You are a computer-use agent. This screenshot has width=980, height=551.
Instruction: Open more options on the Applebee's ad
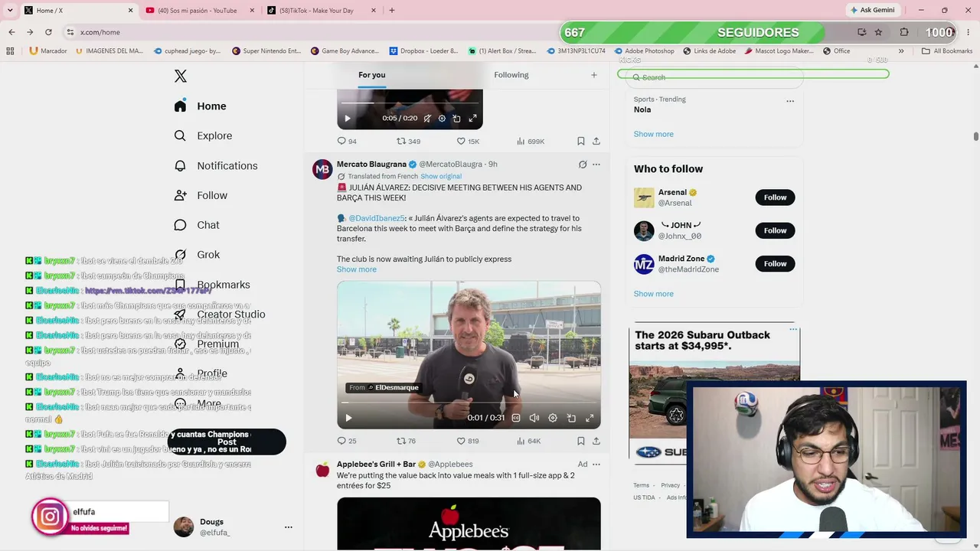[596, 465]
